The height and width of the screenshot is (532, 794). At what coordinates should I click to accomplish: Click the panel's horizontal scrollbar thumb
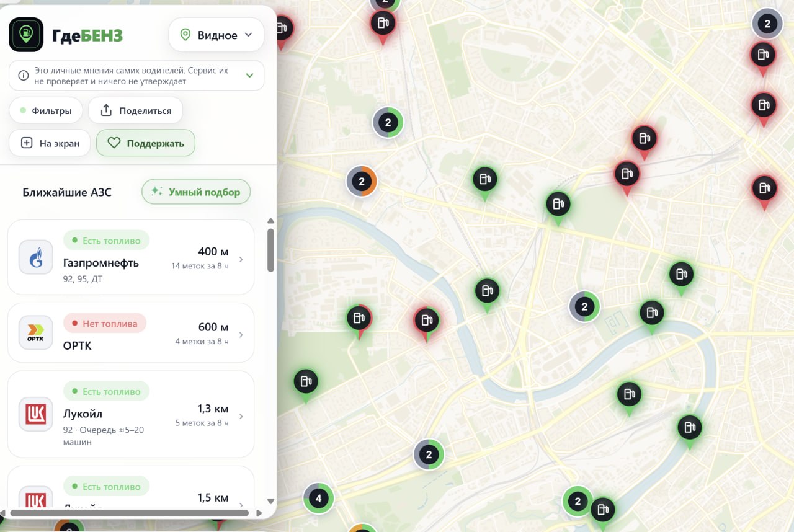[130, 513]
